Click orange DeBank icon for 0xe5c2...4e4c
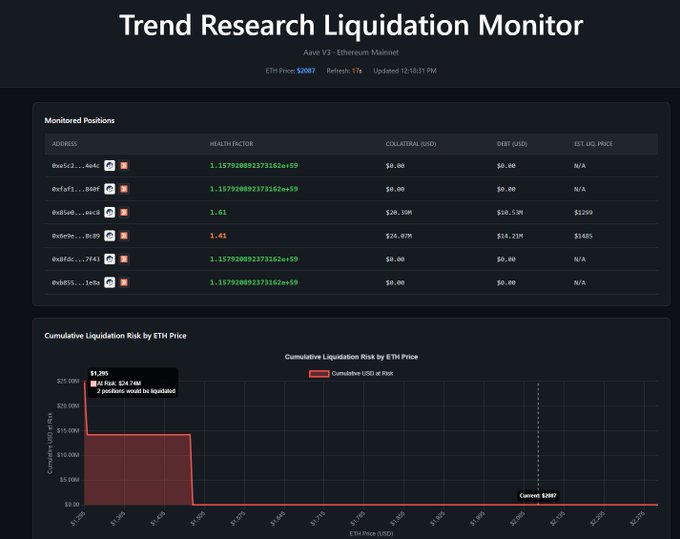680x539 pixels. (125, 165)
